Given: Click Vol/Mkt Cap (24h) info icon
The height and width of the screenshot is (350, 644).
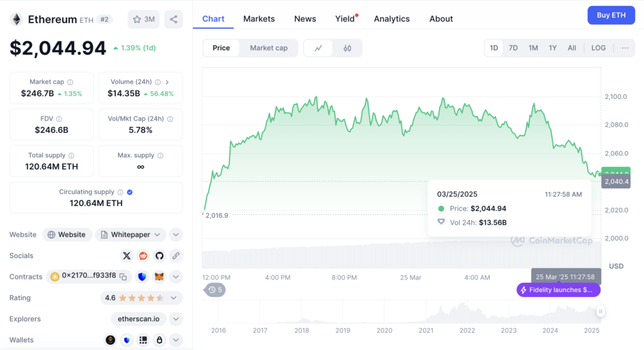Looking at the screenshot, I should coord(170,119).
